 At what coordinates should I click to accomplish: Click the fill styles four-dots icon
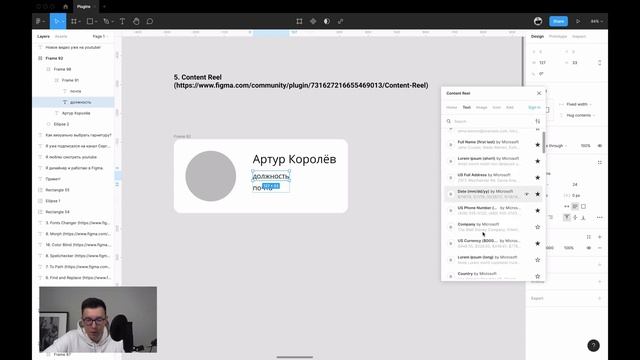click(x=589, y=237)
